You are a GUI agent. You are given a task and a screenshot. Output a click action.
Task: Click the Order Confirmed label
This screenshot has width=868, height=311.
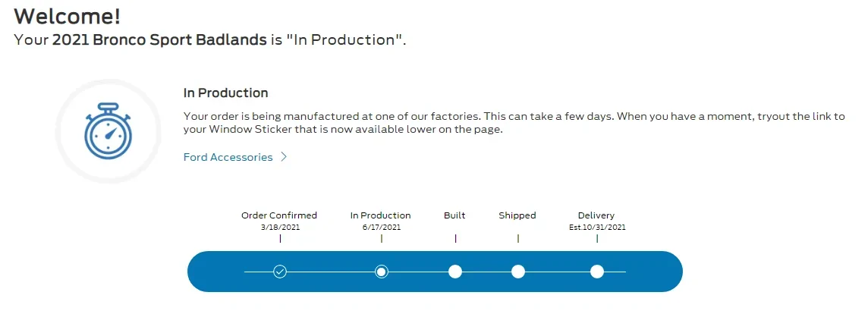[279, 215]
